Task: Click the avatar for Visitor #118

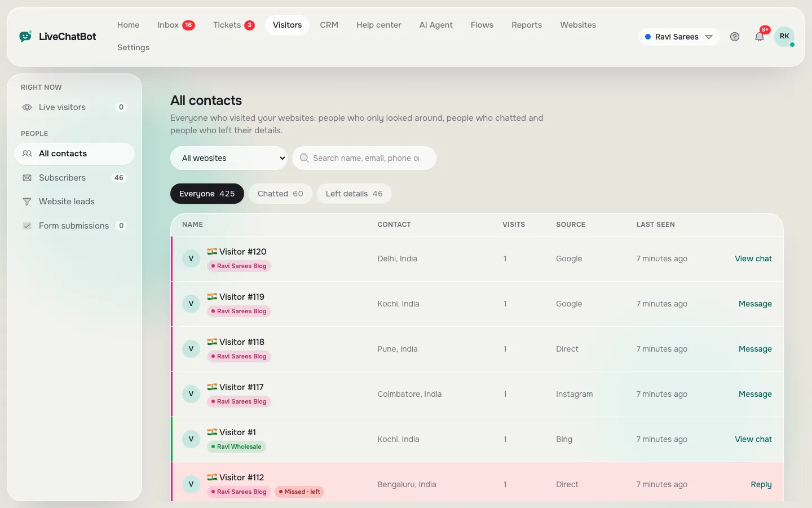Action: (191, 349)
